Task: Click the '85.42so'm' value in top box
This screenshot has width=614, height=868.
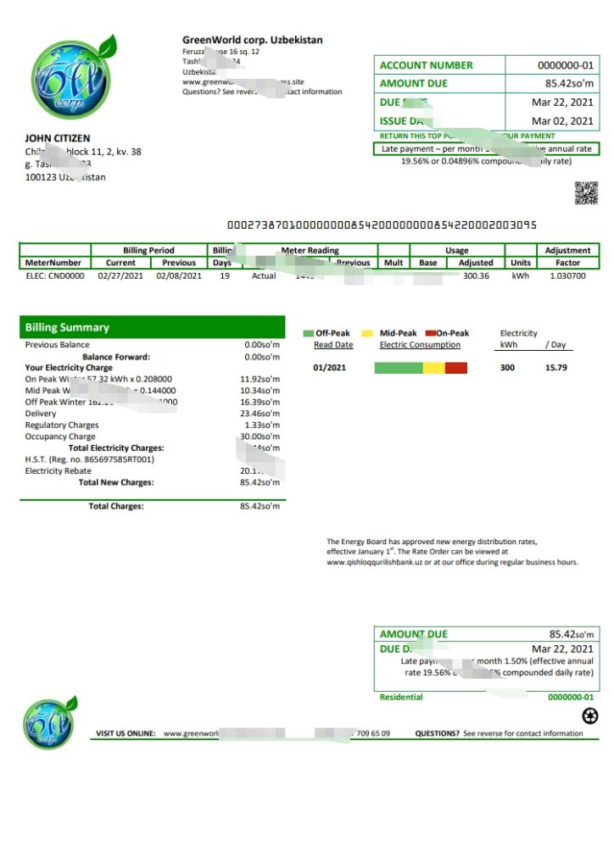Action: pos(569,84)
